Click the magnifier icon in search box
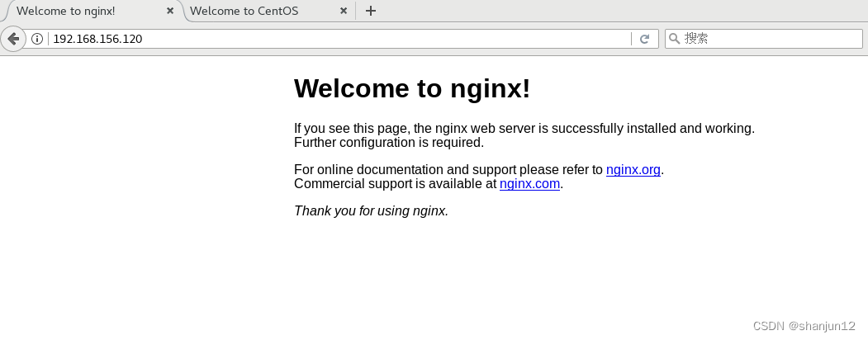868x340 pixels. point(674,38)
